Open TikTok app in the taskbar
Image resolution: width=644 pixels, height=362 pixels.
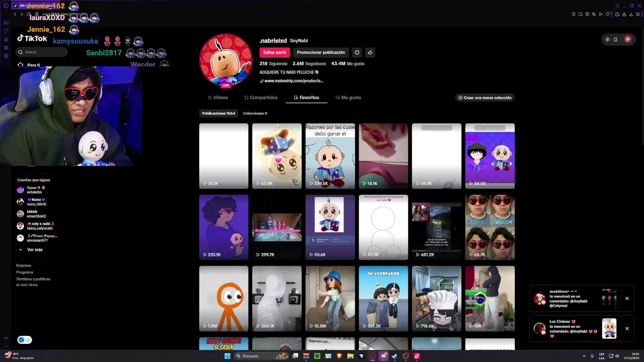[417, 356]
